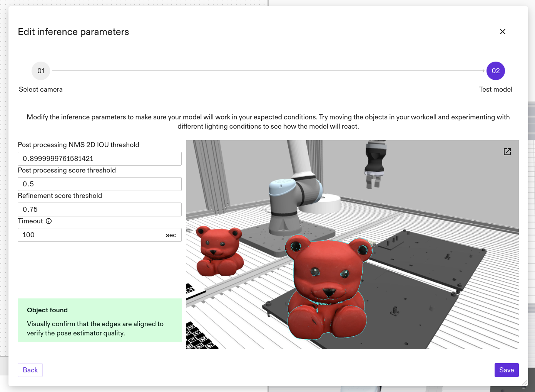
Task: Select the step 02 circle
Action: coord(495,71)
